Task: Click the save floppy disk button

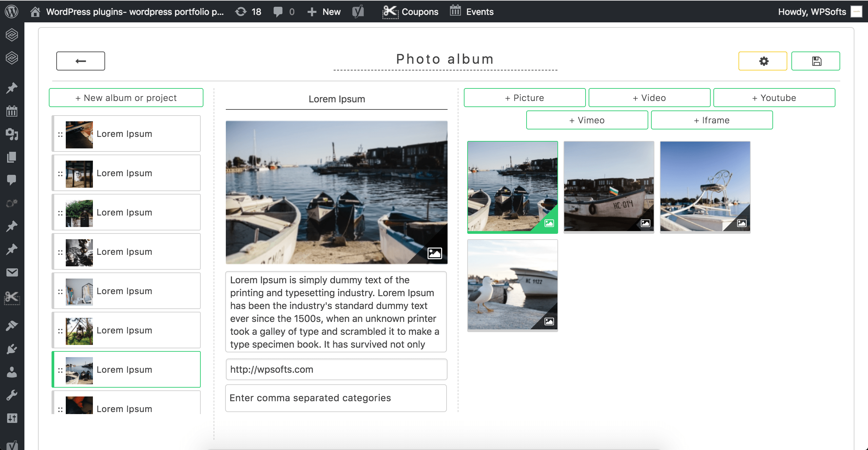Action: 815,61
